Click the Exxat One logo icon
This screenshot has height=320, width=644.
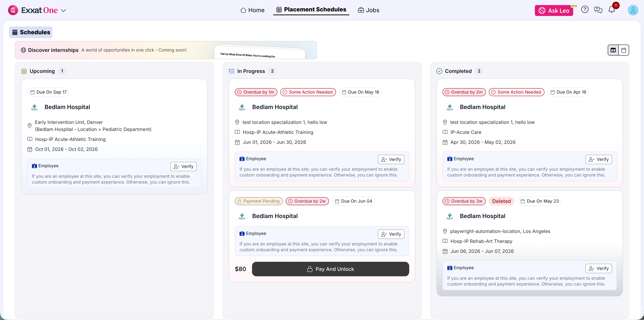tap(13, 10)
